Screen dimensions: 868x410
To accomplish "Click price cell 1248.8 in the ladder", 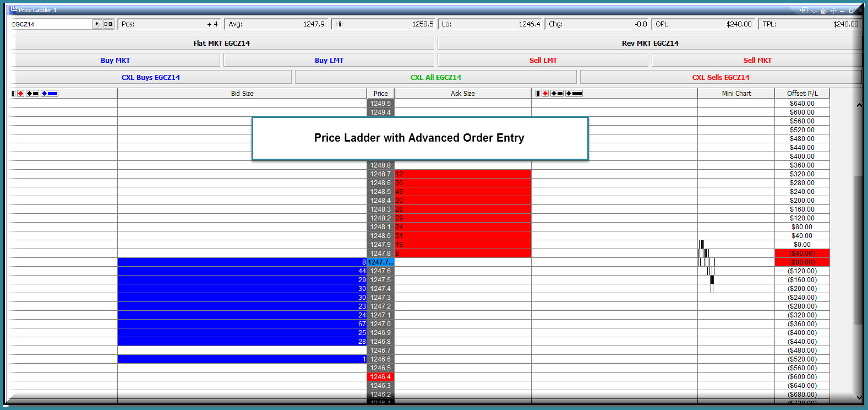I will tap(381, 165).
